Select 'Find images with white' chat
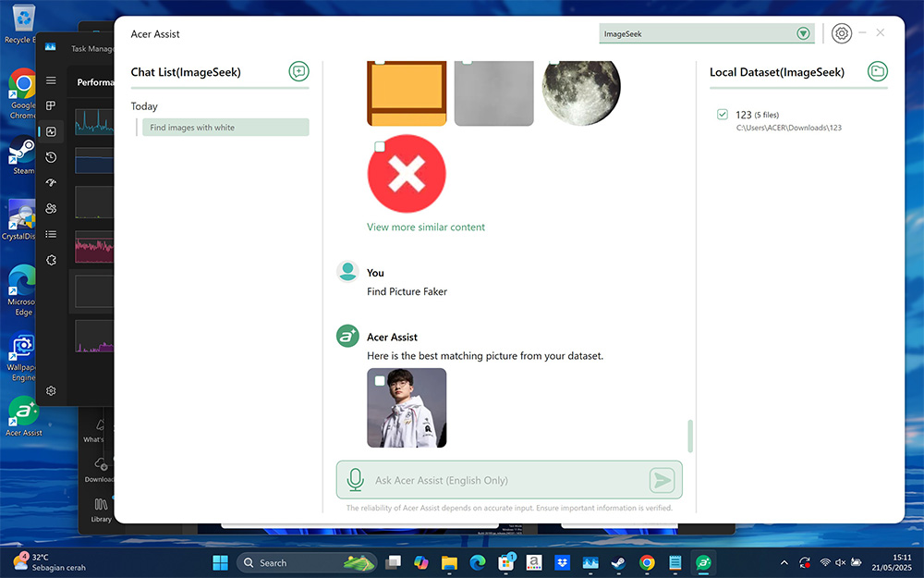This screenshot has width=924, height=578. click(225, 128)
